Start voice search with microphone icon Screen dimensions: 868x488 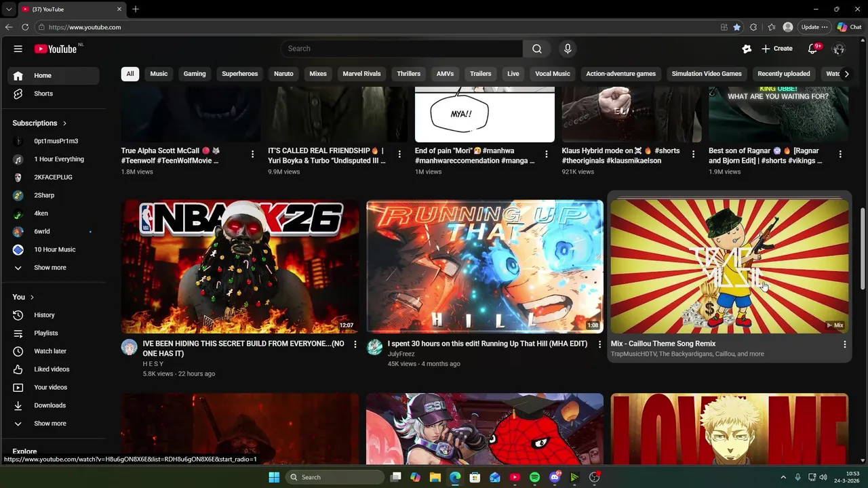point(568,49)
